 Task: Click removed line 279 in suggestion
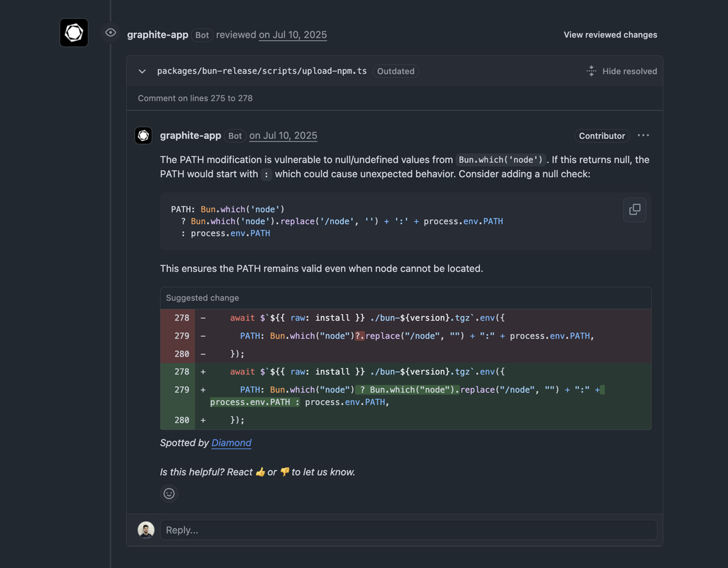point(406,336)
